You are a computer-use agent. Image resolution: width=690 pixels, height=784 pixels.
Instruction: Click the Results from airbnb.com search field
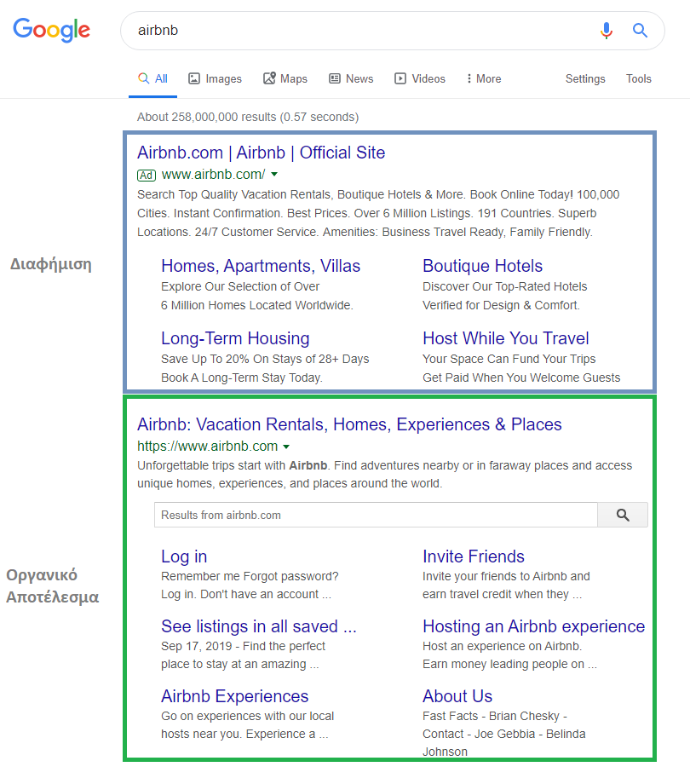[376, 515]
